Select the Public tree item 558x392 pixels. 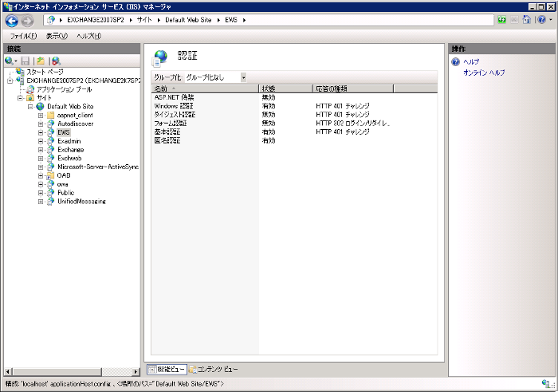(x=66, y=193)
